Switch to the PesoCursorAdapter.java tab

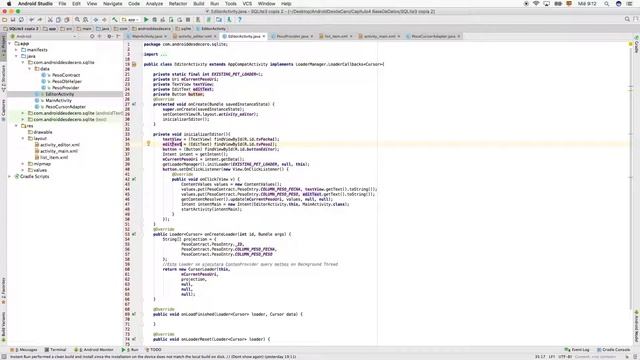pos(433,36)
